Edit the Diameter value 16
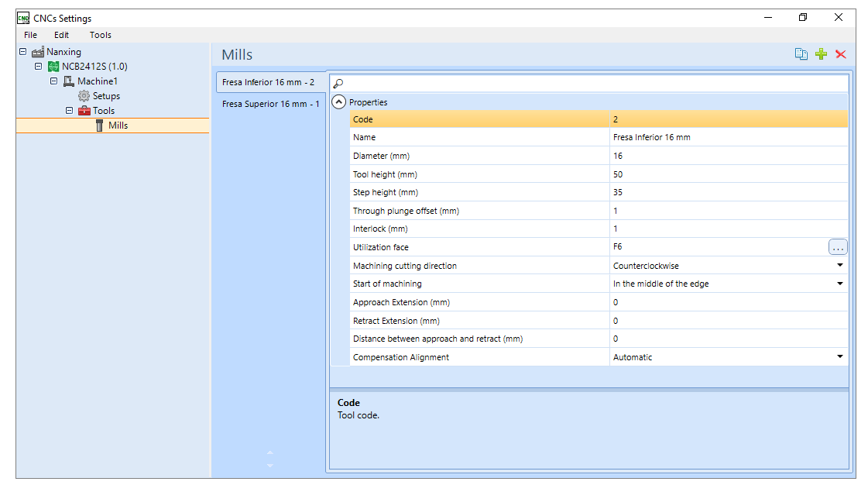868x485 pixels. coord(729,156)
